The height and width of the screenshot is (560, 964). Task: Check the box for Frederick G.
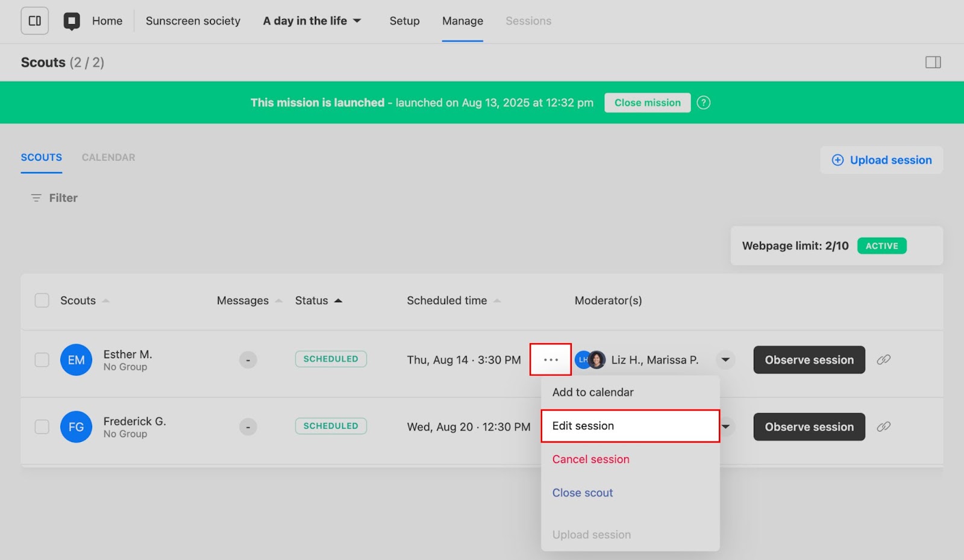coord(42,426)
